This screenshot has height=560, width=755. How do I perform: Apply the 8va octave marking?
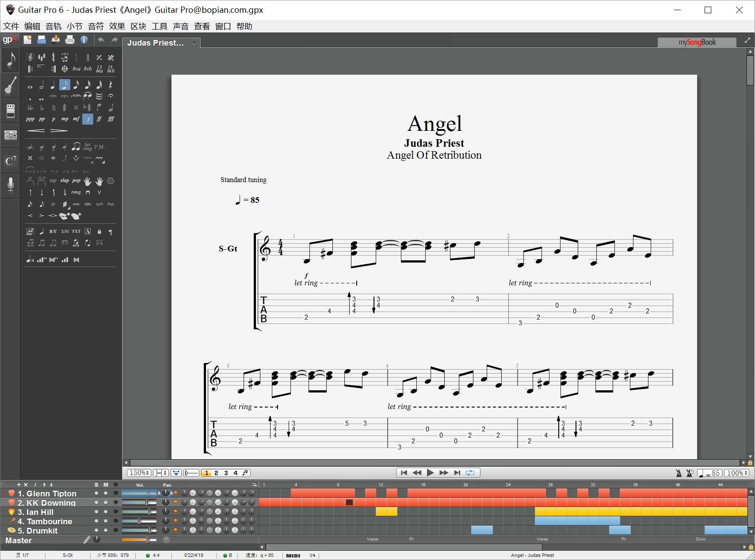[76, 69]
